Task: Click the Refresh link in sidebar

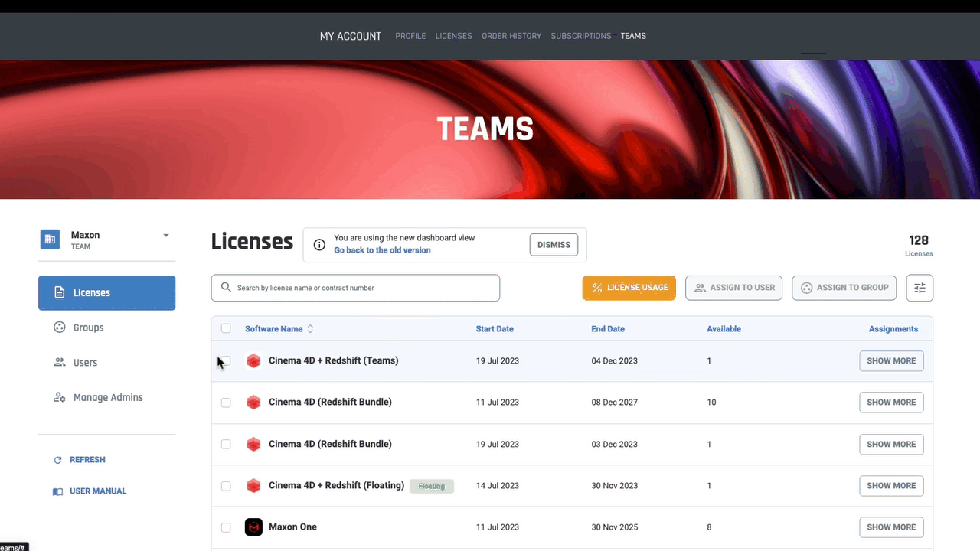Action: click(x=87, y=460)
